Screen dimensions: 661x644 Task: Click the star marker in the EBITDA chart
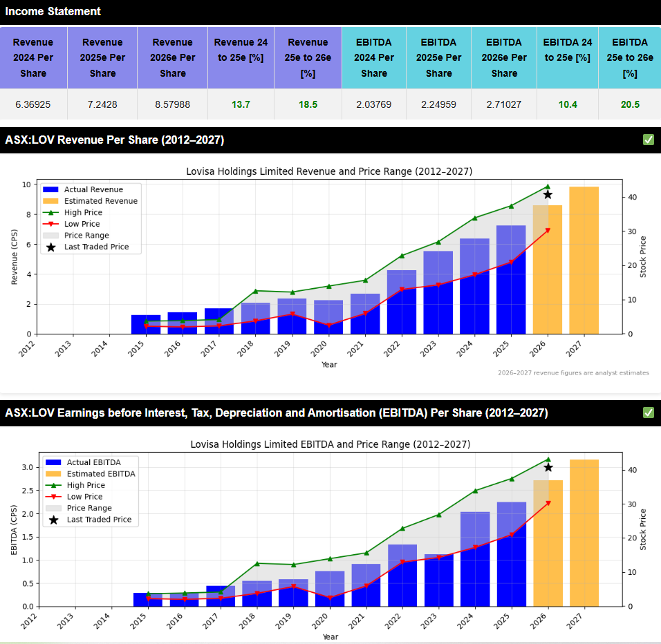point(548,468)
